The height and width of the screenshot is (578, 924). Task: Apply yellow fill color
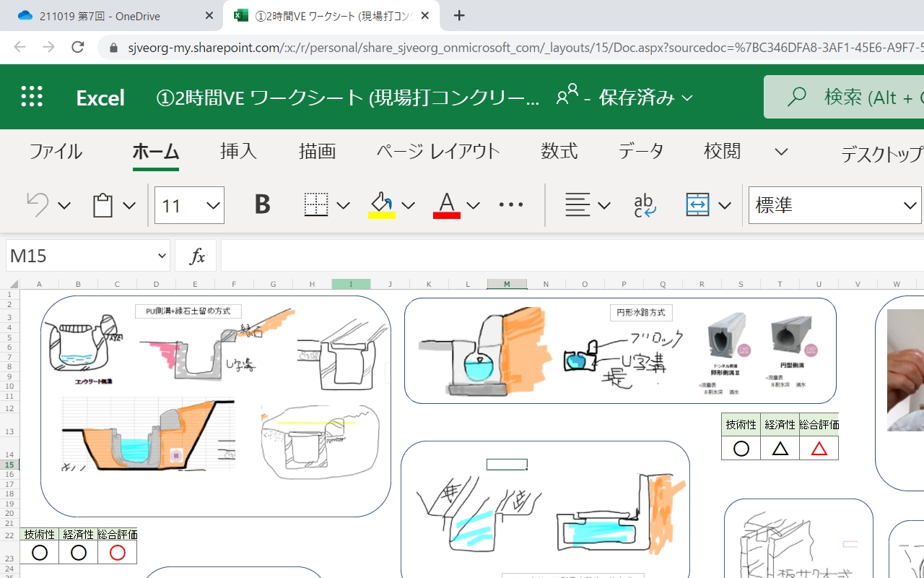tap(381, 205)
